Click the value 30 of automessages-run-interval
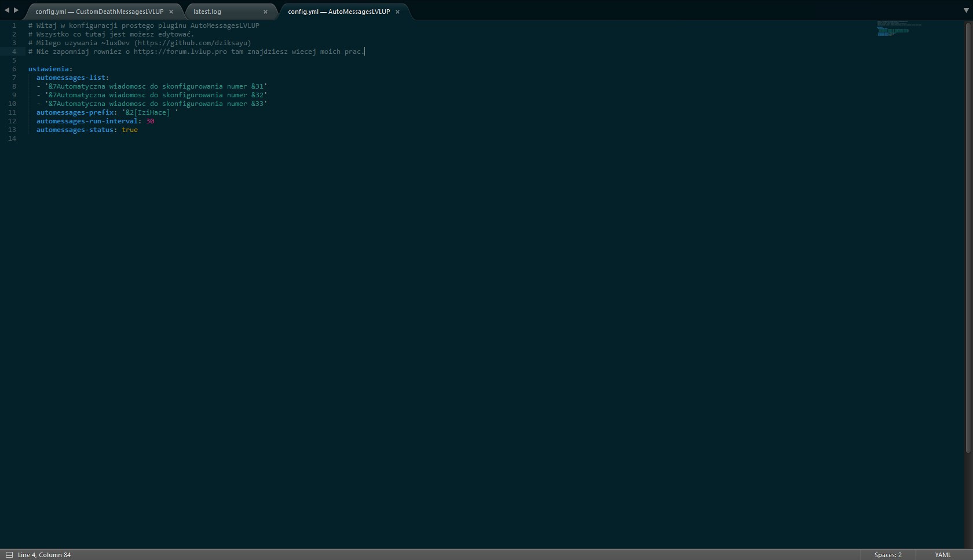 point(150,121)
